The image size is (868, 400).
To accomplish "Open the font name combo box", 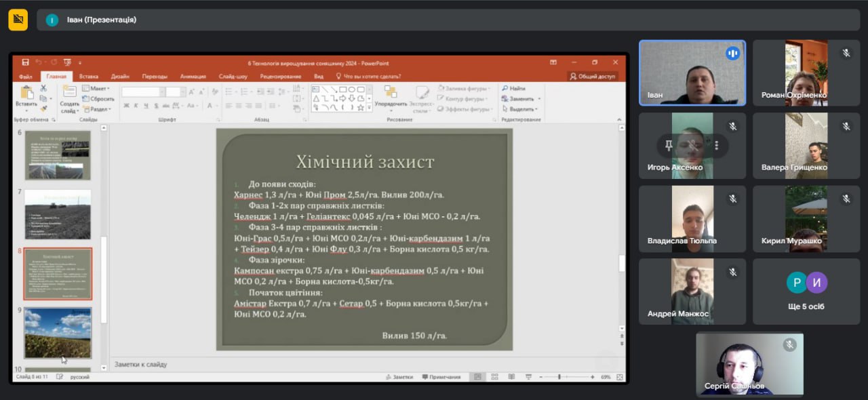I will [x=143, y=92].
